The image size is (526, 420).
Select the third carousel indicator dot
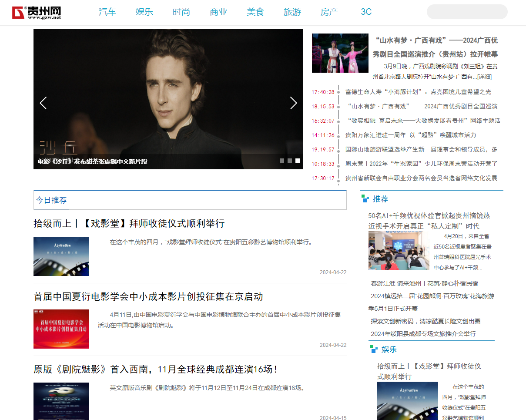coord(298,161)
